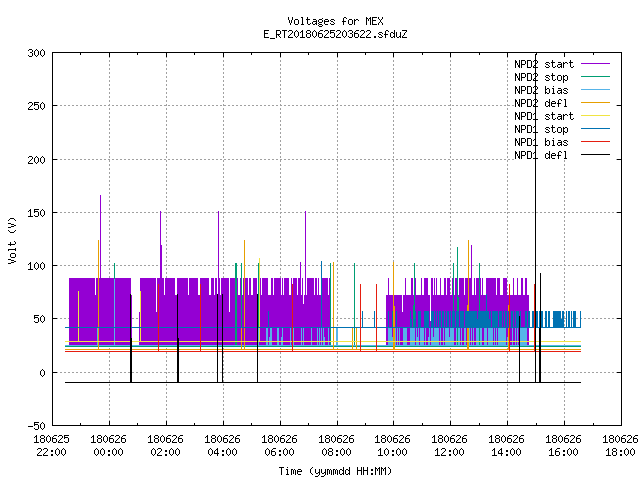Click the 180626 08:00 time tick label

(x=336, y=446)
